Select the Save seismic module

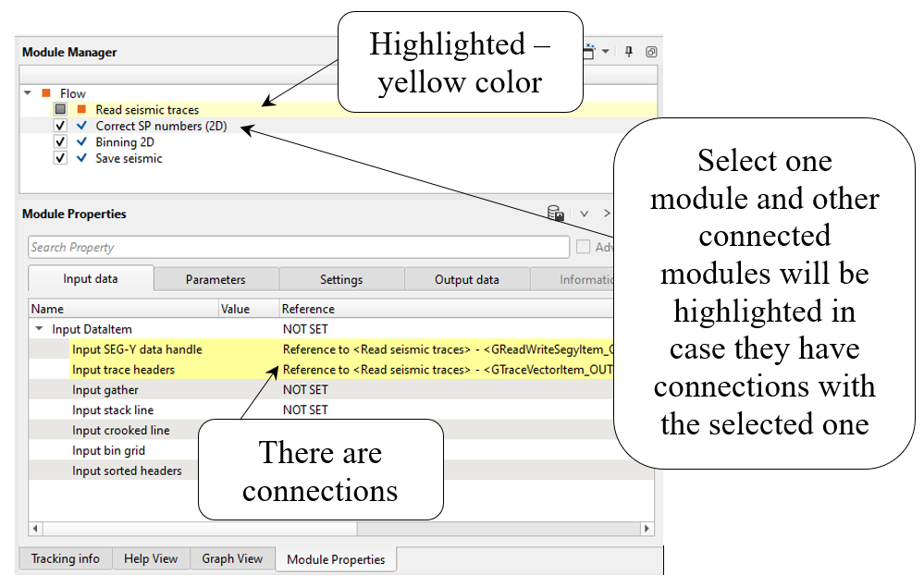[129, 158]
